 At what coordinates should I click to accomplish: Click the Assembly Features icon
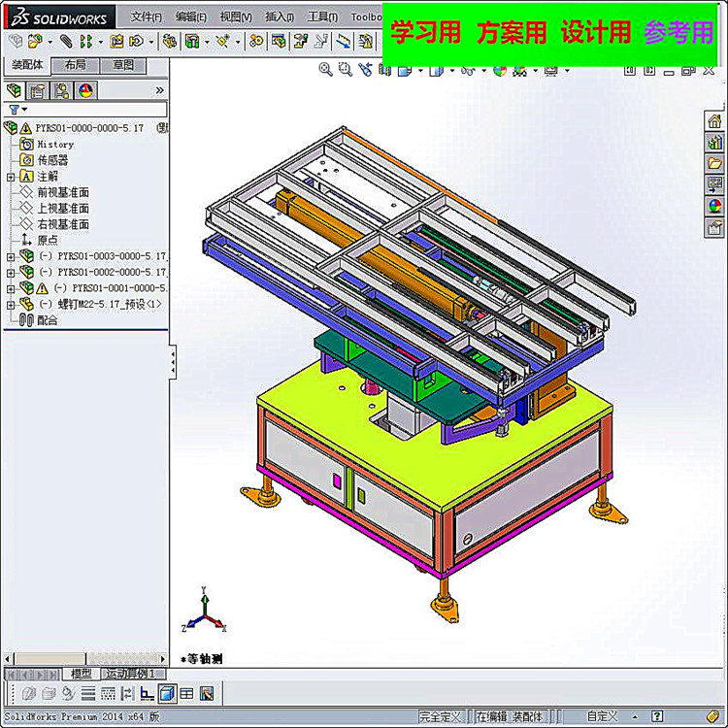click(192, 42)
